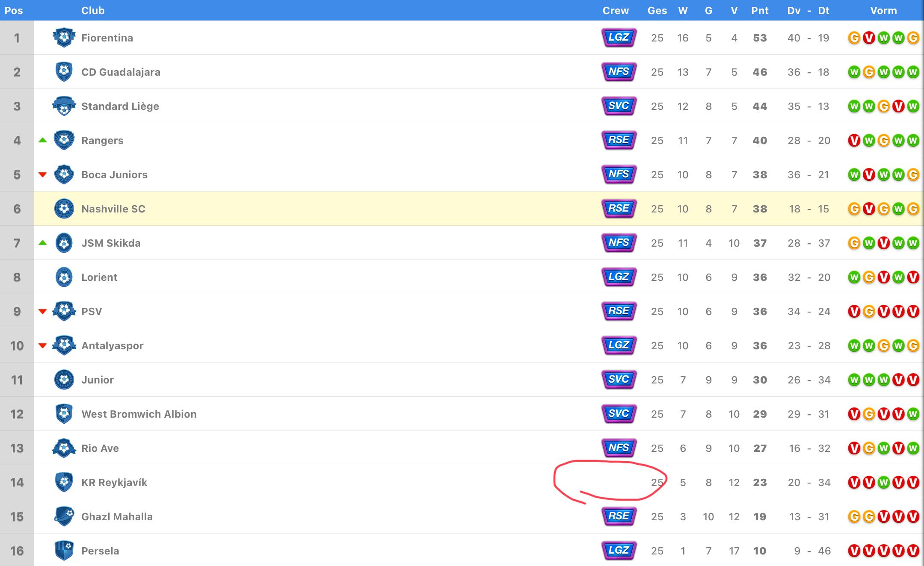Open the NFS crew badge for Boca Juniors

(619, 174)
